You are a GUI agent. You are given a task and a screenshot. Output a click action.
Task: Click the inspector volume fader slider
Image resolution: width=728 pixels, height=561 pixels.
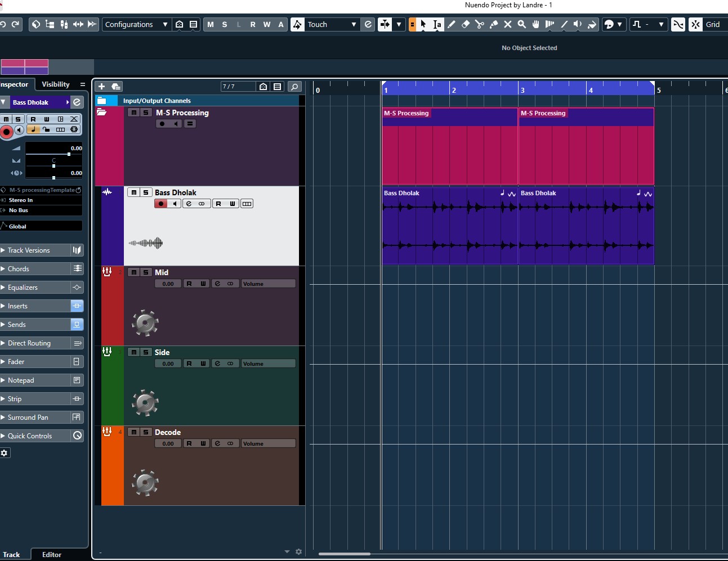click(69, 154)
